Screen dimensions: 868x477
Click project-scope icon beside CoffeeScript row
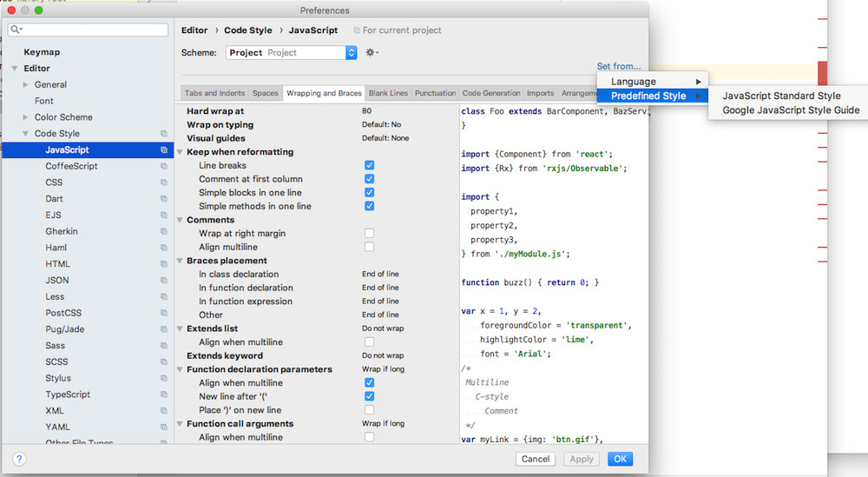point(164,166)
